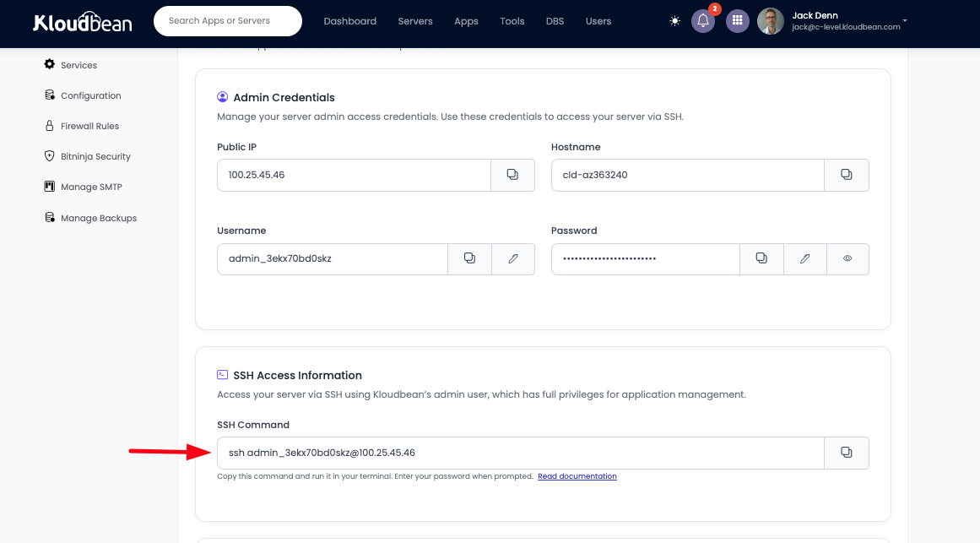Copy the admin password
Viewport: 980px width, 543px height.
click(761, 258)
